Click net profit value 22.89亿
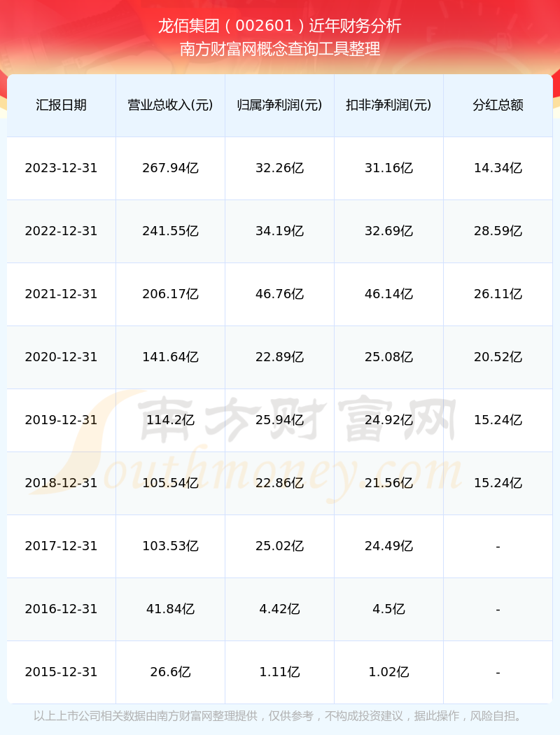Image resolution: width=560 pixels, height=735 pixels. (280, 357)
